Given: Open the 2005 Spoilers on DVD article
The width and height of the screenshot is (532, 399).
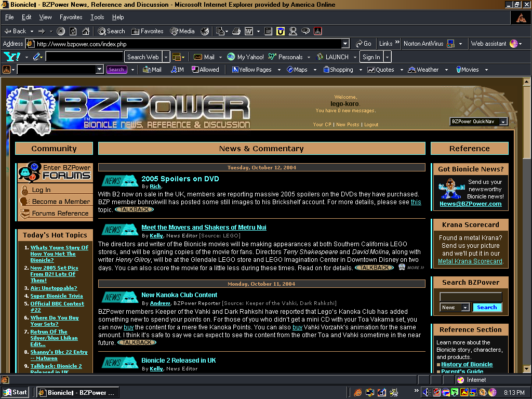Looking at the screenshot, I should click(x=180, y=178).
